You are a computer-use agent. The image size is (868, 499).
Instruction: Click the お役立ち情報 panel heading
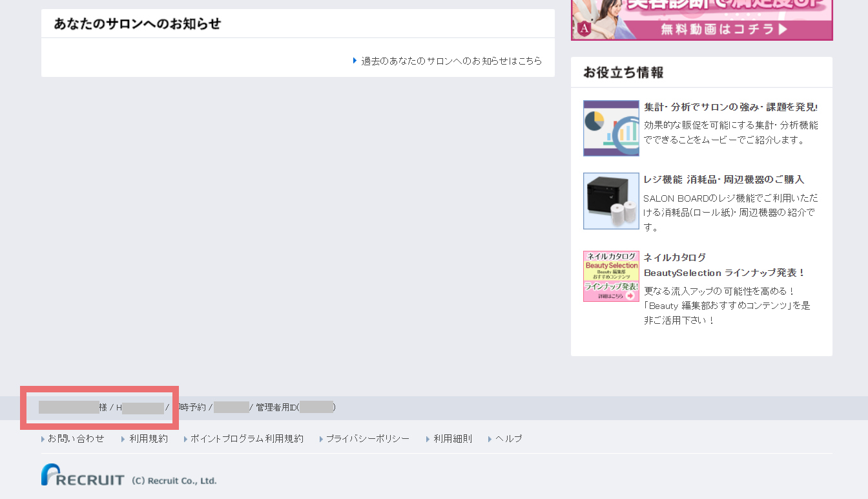tap(623, 72)
